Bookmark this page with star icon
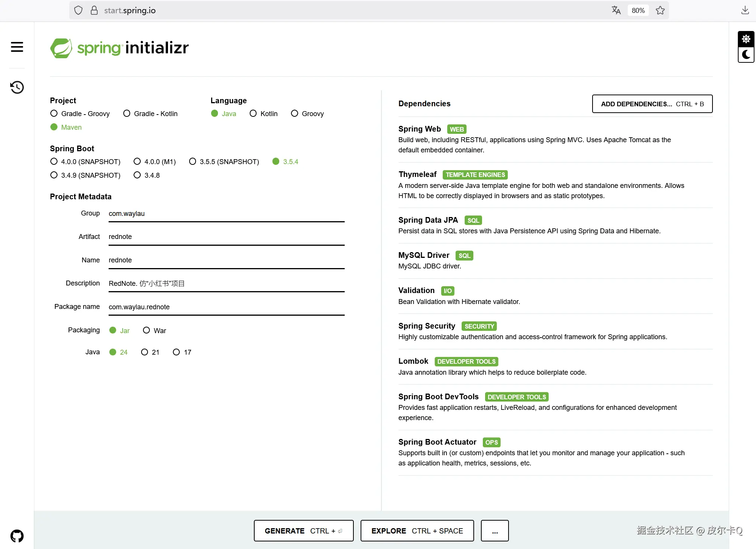Viewport: 756px width, 549px height. point(660,10)
